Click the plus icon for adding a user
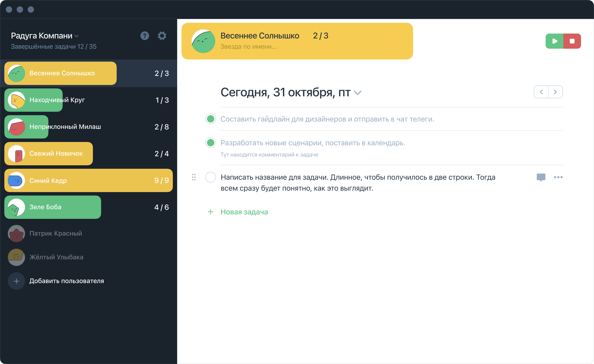The width and height of the screenshot is (594, 364). (16, 281)
